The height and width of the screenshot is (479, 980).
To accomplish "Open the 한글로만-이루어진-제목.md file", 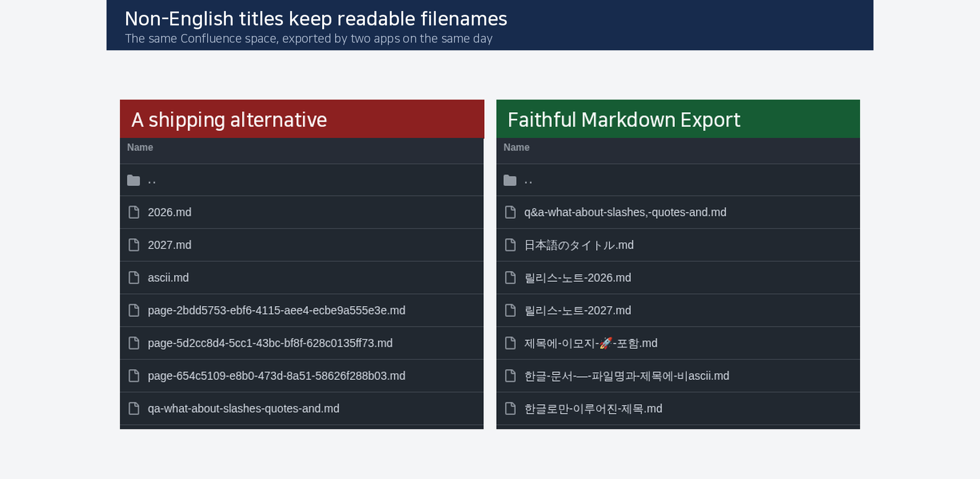I will point(593,409).
